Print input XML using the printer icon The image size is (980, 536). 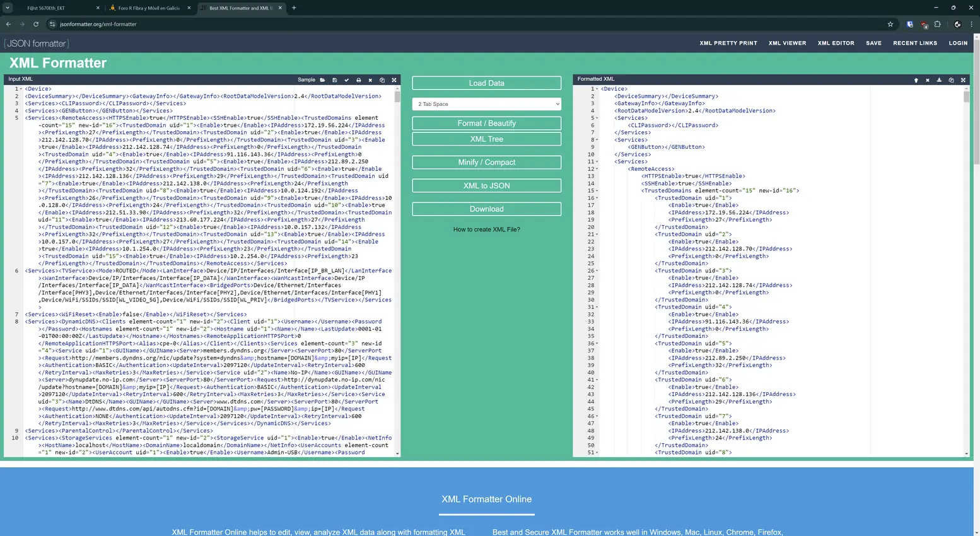(x=358, y=80)
